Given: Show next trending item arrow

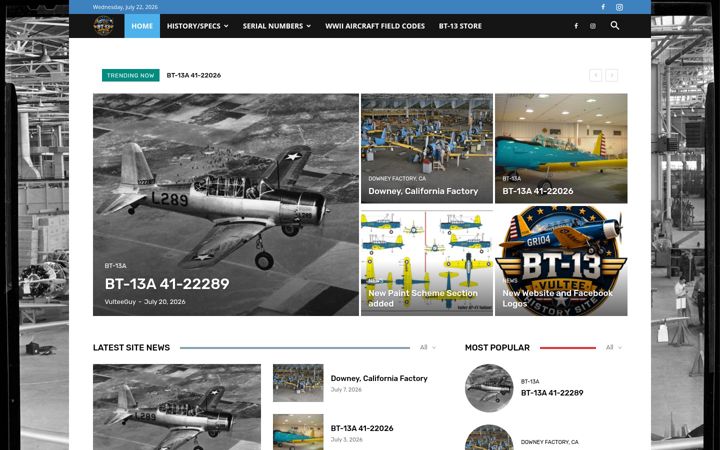Looking at the screenshot, I should tap(612, 75).
